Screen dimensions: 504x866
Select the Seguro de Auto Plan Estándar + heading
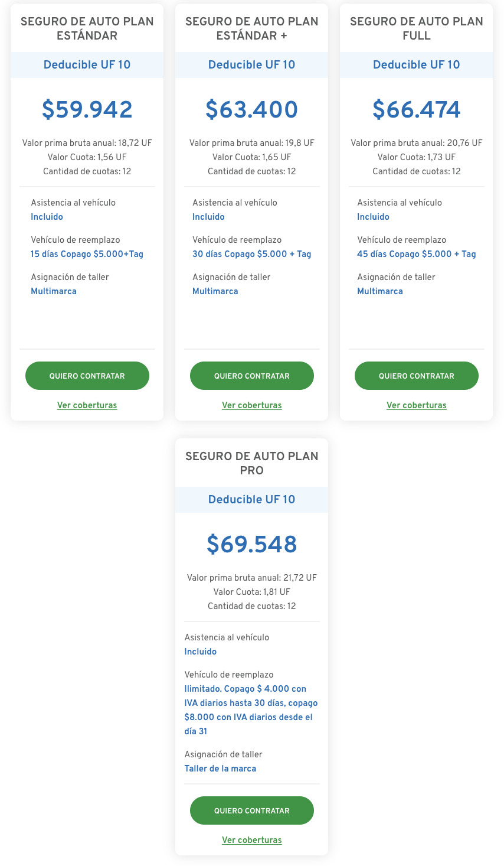pos(251,28)
